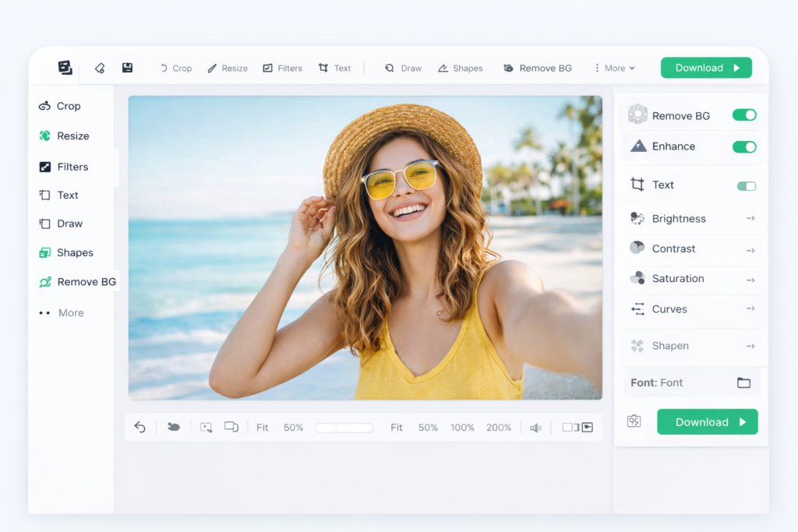Select the 100% zoom option
The image size is (798, 532).
coord(462,427)
